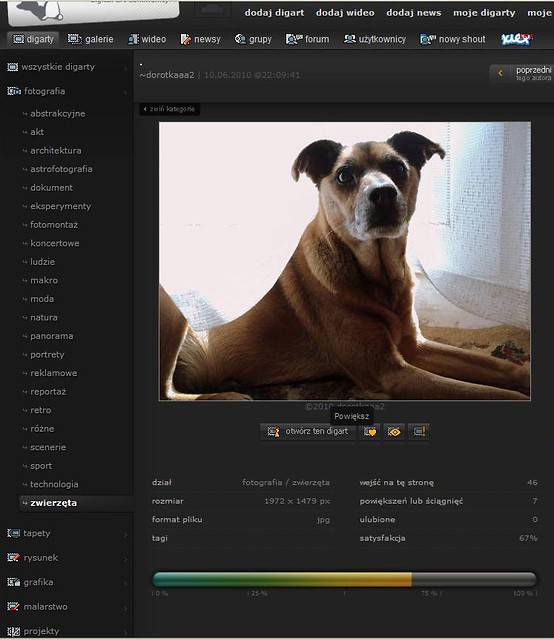Click the site logo at top left
The image size is (554, 640).
pyautogui.click(x=93, y=12)
